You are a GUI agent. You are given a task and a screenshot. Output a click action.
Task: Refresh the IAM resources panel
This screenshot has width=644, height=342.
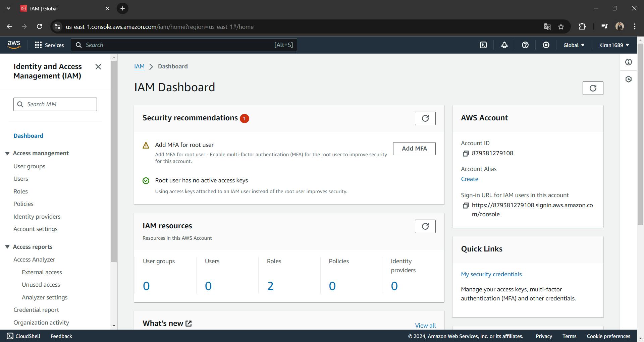pyautogui.click(x=425, y=226)
